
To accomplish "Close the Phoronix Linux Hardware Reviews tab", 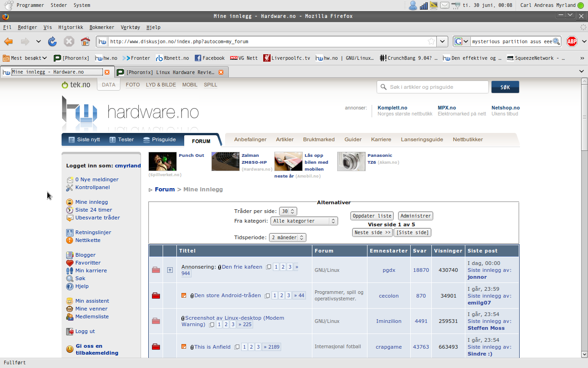I will coord(221,72).
